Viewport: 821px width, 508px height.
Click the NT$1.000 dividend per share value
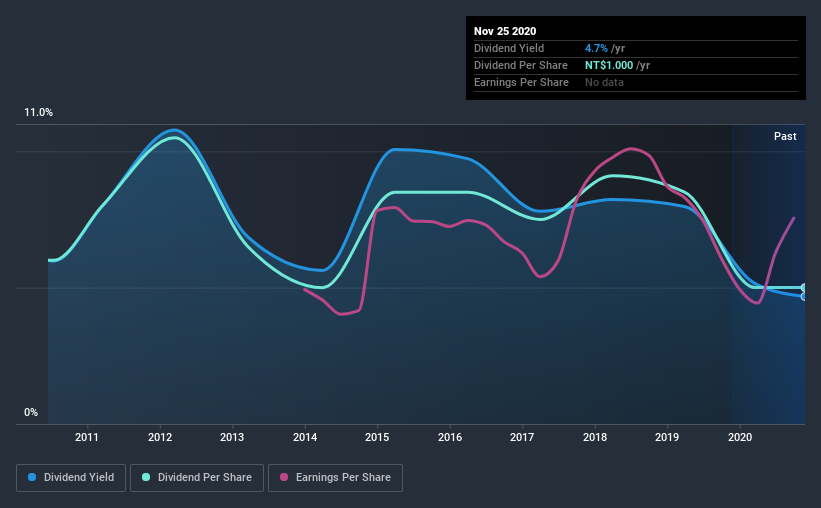click(609, 65)
